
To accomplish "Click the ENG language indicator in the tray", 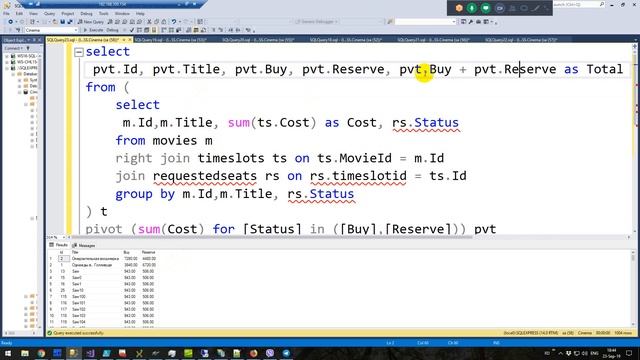I will click(x=594, y=353).
